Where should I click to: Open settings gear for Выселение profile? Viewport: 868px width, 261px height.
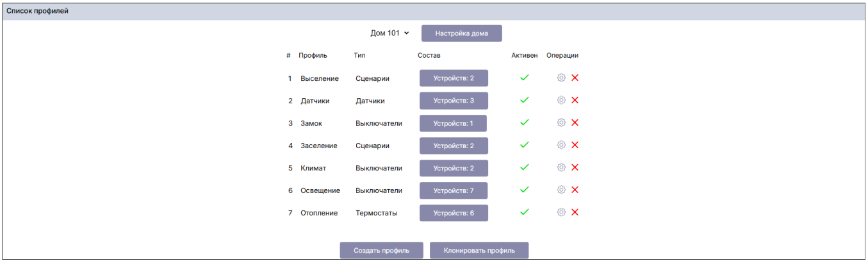[561, 78]
